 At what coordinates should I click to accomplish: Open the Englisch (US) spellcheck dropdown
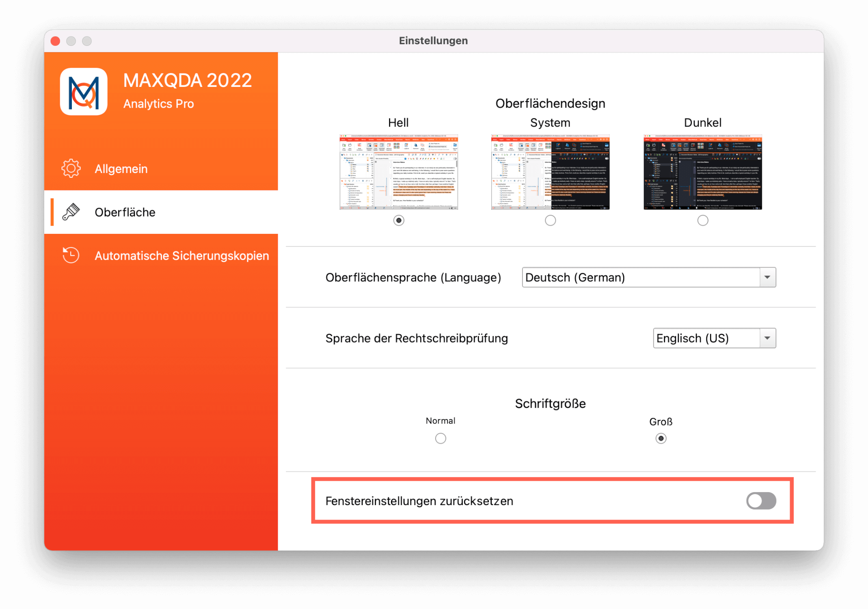tap(714, 338)
